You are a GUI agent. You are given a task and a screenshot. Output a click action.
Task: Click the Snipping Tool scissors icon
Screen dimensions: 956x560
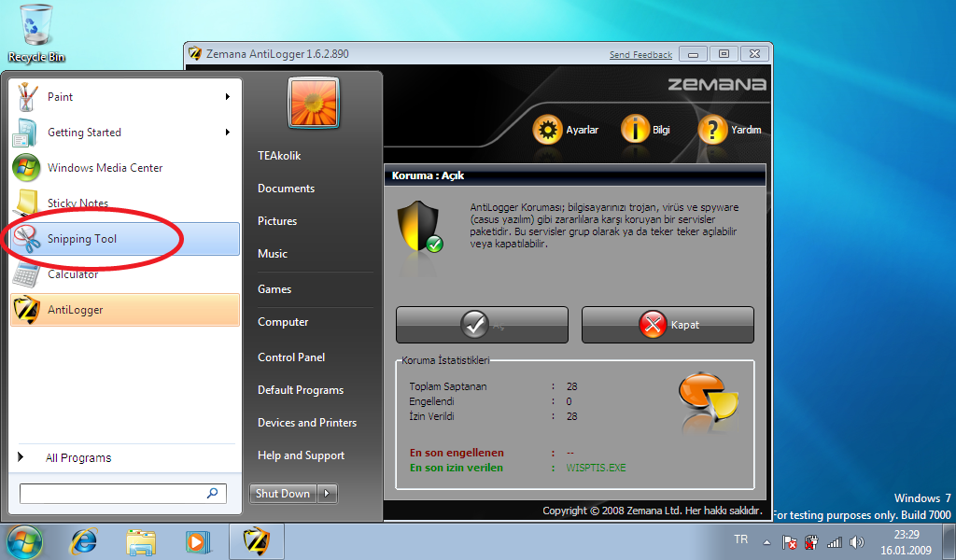(27, 239)
